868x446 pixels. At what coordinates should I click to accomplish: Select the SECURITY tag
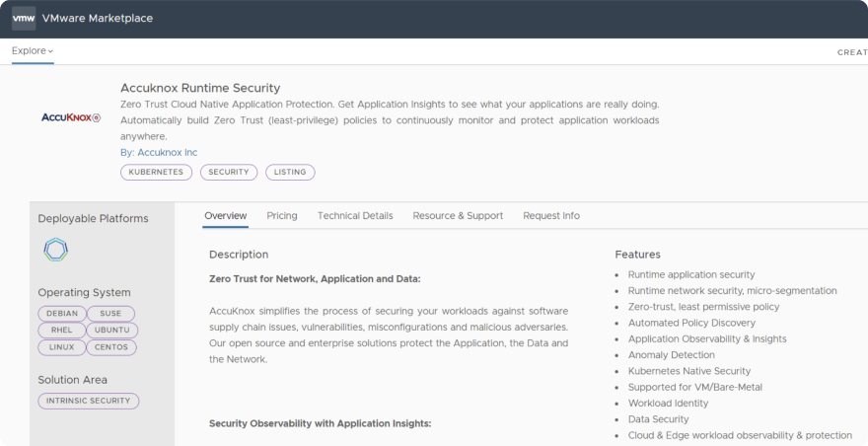[x=229, y=173]
